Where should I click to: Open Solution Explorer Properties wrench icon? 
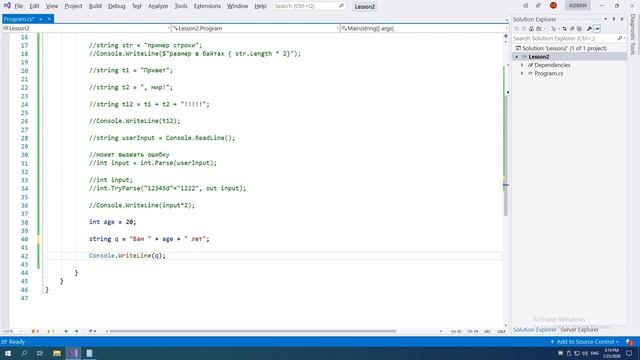tap(589, 29)
